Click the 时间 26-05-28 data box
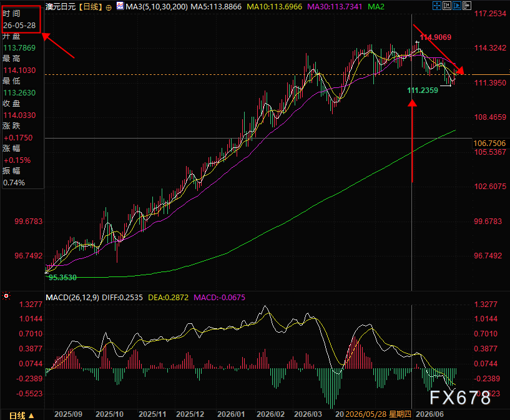 click(x=21, y=19)
